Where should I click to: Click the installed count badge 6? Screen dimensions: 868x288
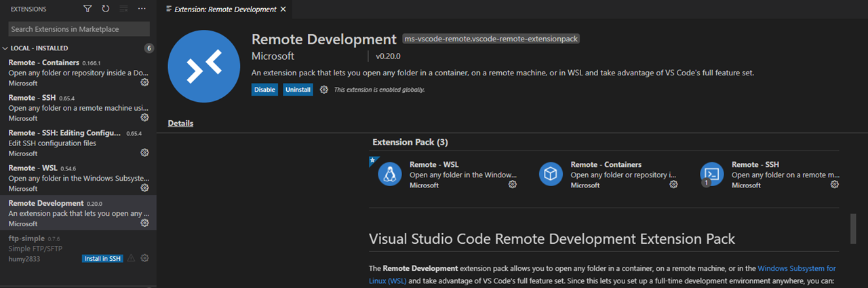149,48
